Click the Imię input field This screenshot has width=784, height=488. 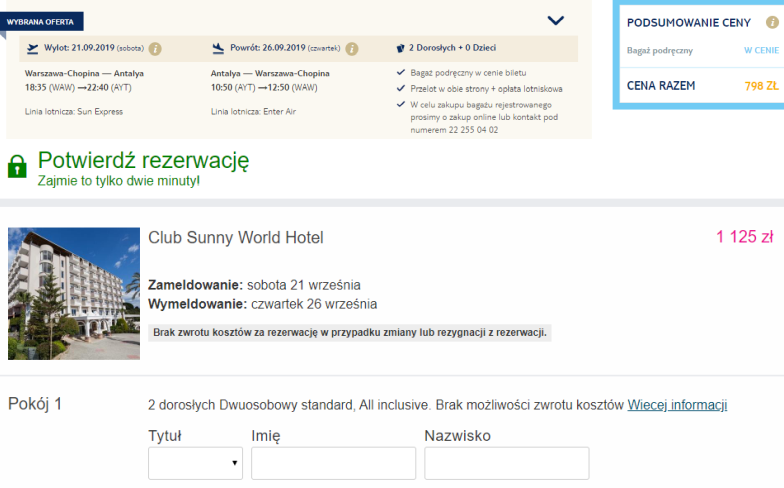click(334, 464)
